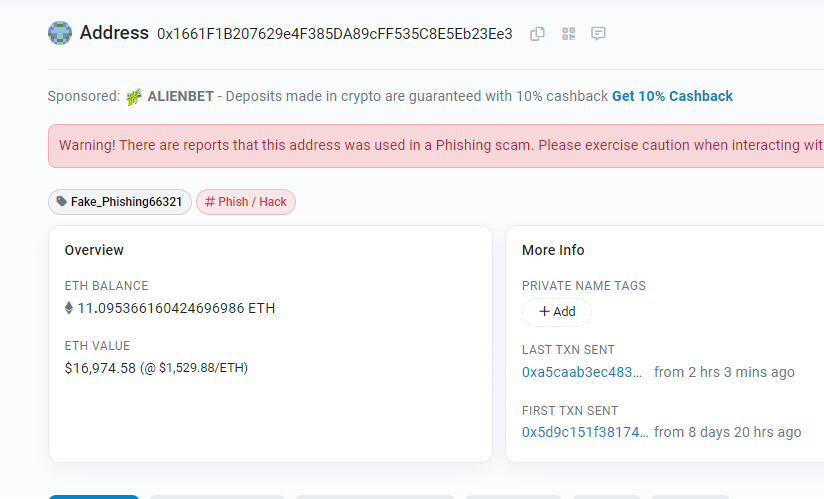Click the $16,974.58 ETH value
This screenshot has width=824, height=499.
pos(100,368)
